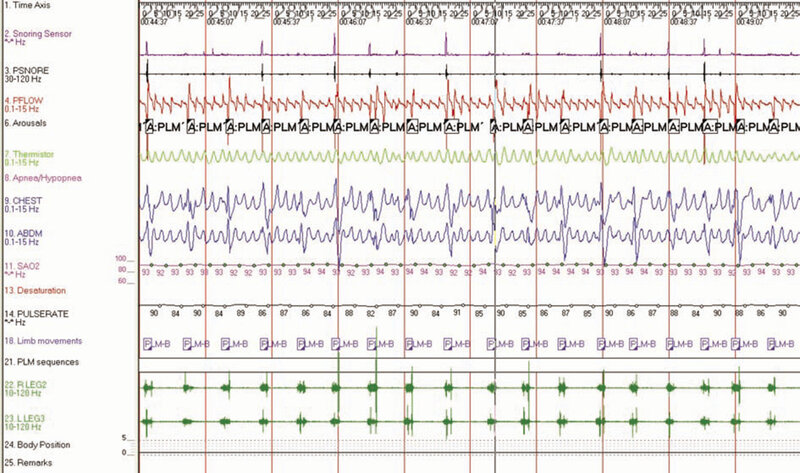Click the pulse rate value 89
The height and width of the screenshot is (473, 800).
[240, 313]
